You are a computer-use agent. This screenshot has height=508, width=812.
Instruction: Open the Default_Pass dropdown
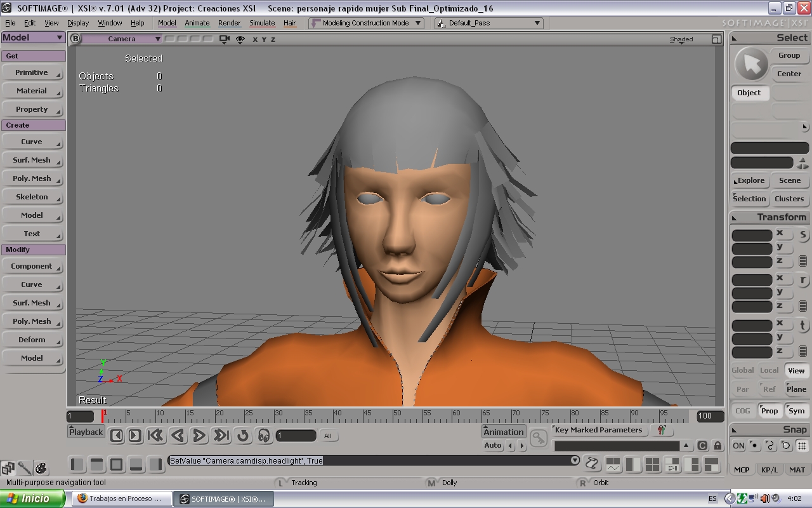[489, 23]
